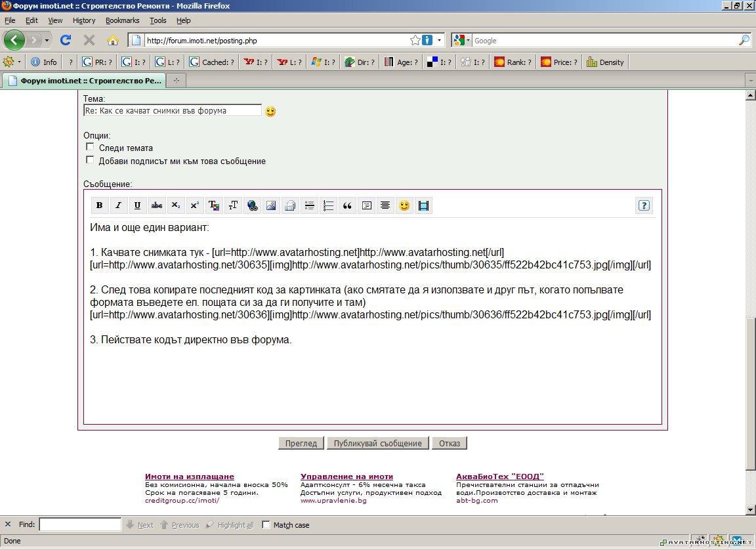Image resolution: width=756 pixels, height=550 pixels.
Task: Check 'Добави подписът ми към това съобщение'
Action: [90, 159]
